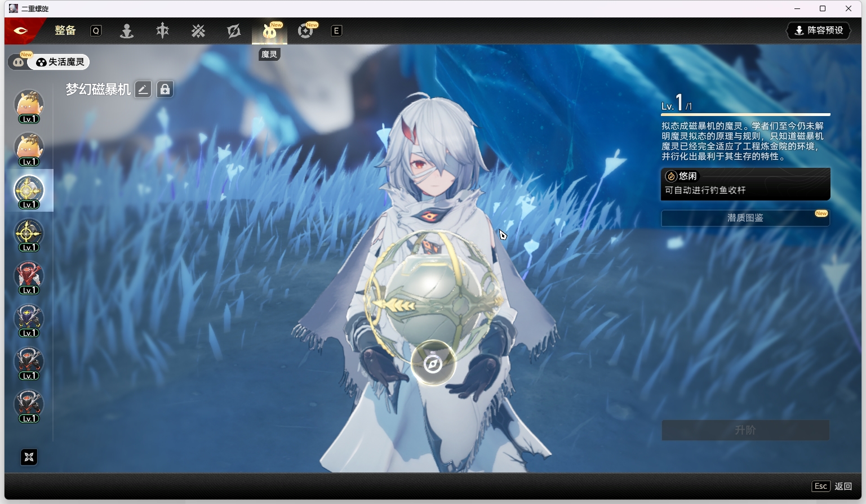The width and height of the screenshot is (866, 504).
Task: Click the compass icon below the orb
Action: [433, 364]
